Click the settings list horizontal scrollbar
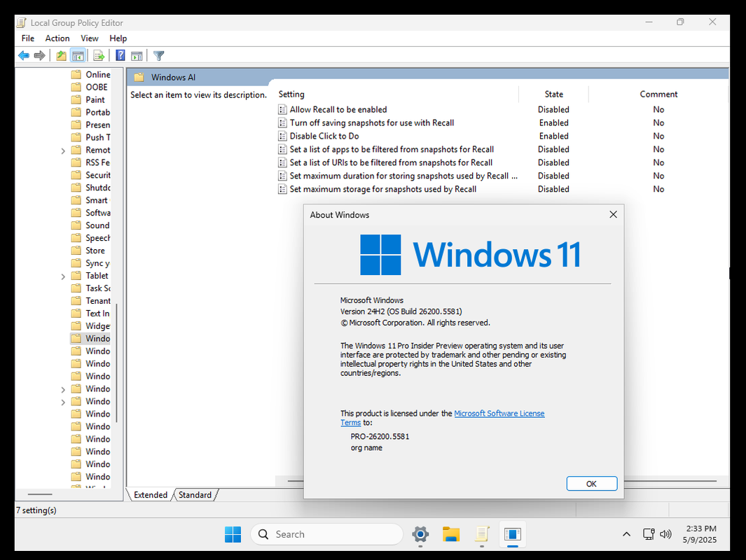746x560 pixels. 670,481
